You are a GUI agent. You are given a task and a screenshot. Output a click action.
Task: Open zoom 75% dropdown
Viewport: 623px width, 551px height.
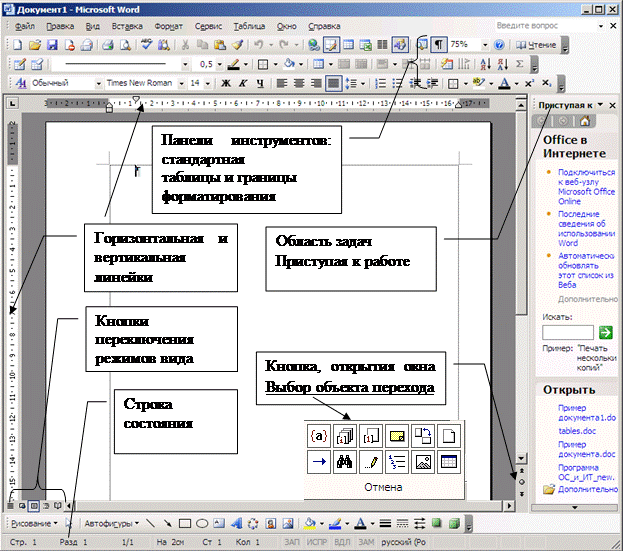(x=485, y=45)
